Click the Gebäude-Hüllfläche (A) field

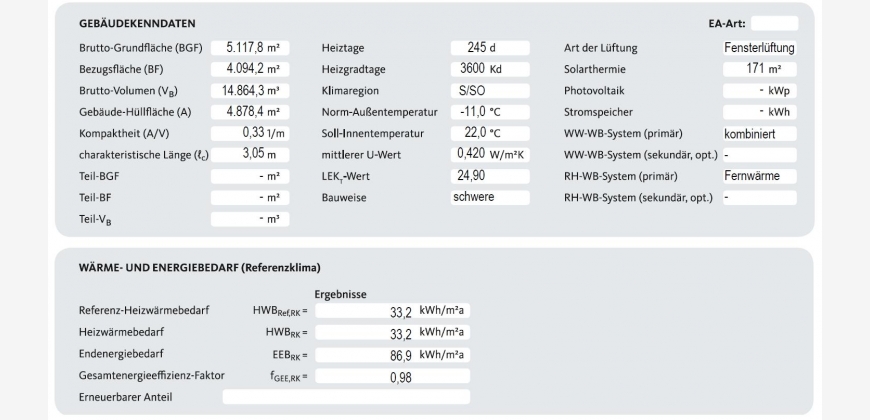pyautogui.click(x=250, y=112)
